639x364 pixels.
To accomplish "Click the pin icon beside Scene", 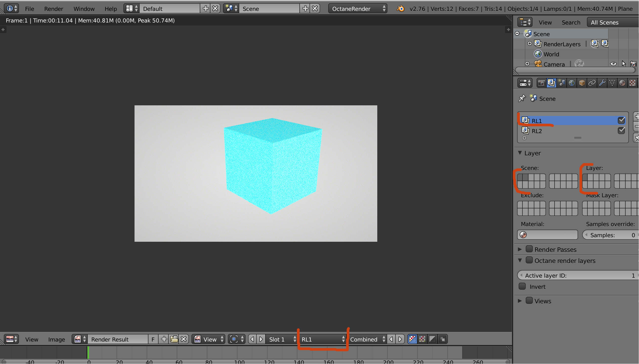I will tap(522, 99).
